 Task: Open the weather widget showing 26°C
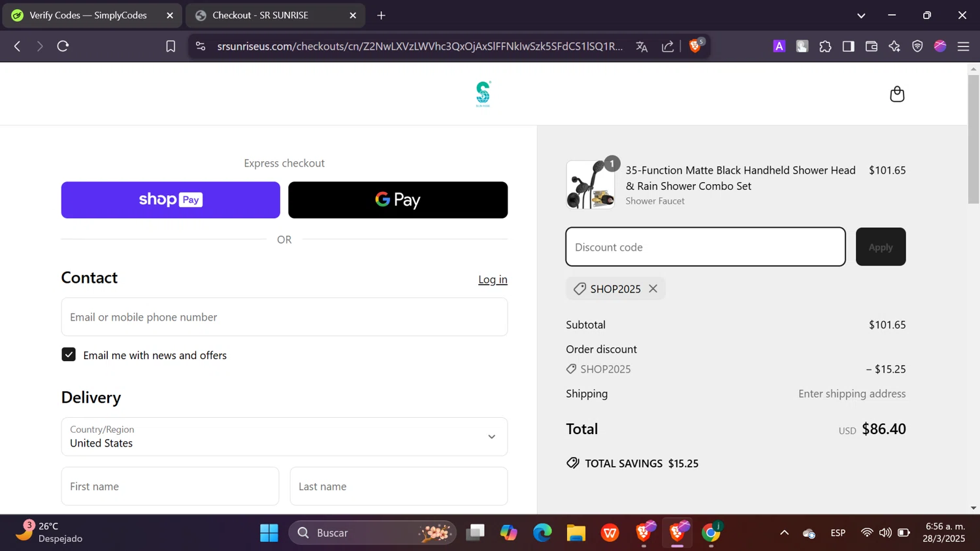tap(49, 532)
